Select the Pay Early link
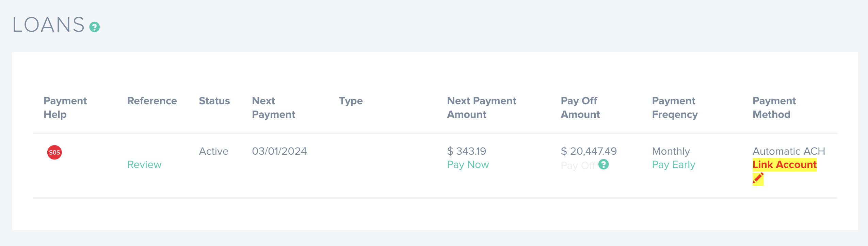The width and height of the screenshot is (868, 246). coord(673,165)
